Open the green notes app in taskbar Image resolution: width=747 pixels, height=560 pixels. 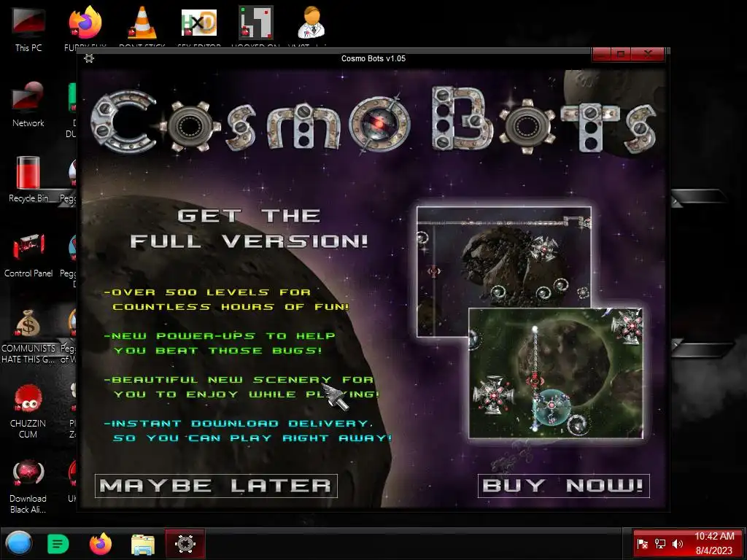(x=58, y=543)
